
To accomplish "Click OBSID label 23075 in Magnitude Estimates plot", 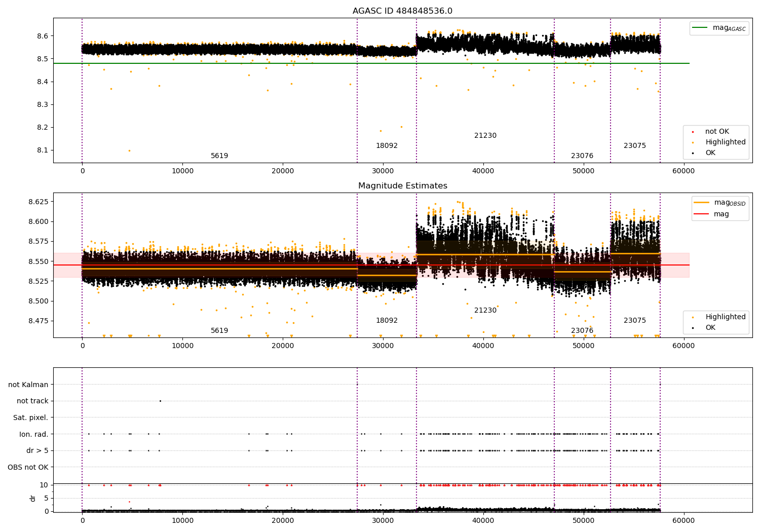I will pos(635,321).
